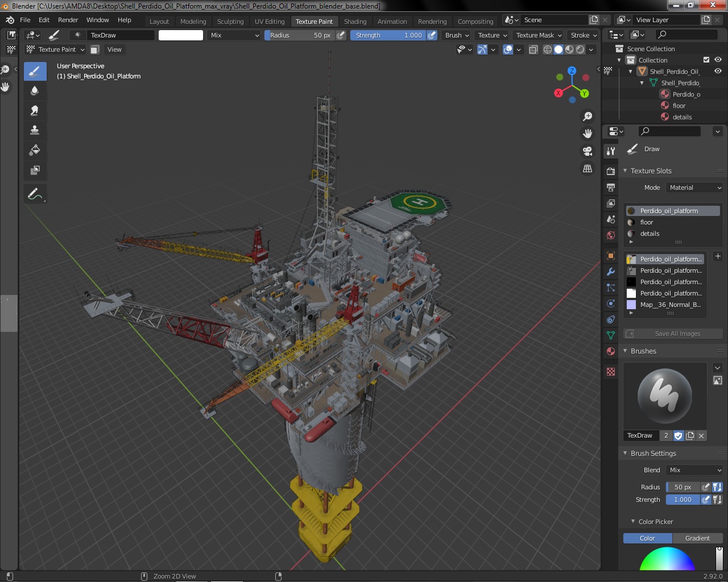Toggle X-ray display button

pyautogui.click(x=533, y=49)
